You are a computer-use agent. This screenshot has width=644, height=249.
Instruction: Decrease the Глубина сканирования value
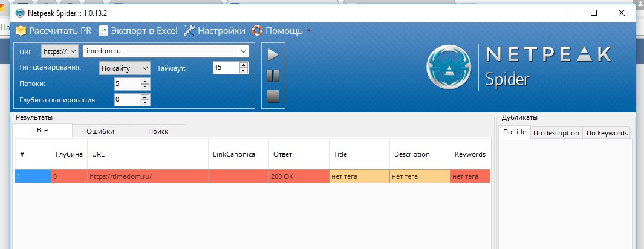[x=145, y=103]
